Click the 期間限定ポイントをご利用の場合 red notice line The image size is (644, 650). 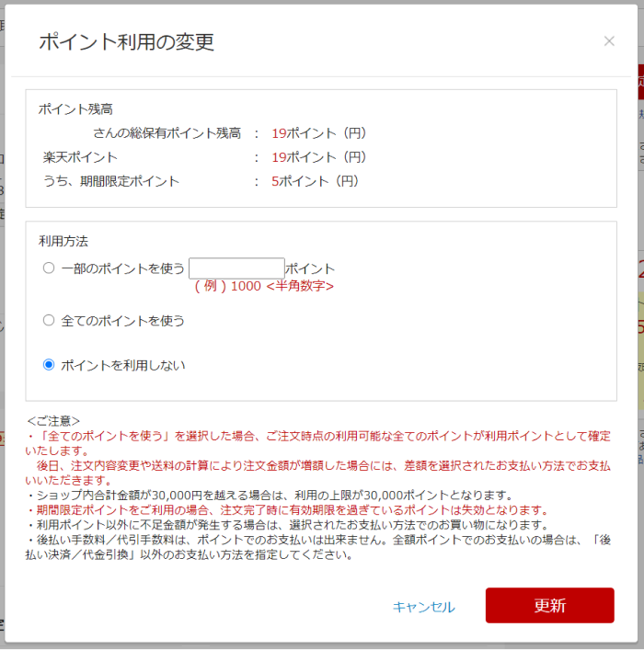287,510
